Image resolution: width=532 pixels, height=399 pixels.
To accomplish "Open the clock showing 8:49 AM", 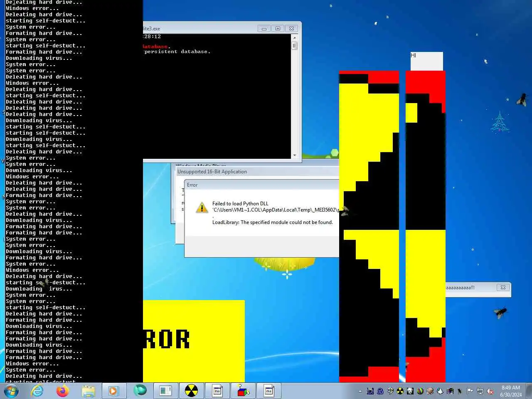I will tap(511, 388).
